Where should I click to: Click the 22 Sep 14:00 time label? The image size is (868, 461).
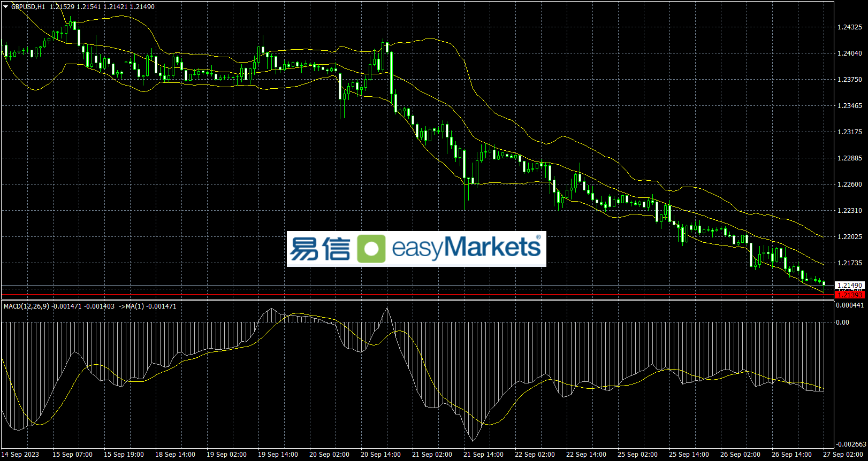pos(586,455)
